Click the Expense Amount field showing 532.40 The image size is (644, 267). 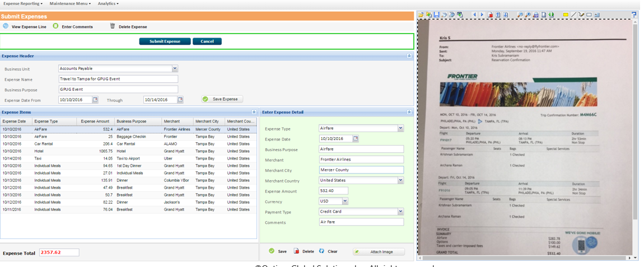click(334, 191)
